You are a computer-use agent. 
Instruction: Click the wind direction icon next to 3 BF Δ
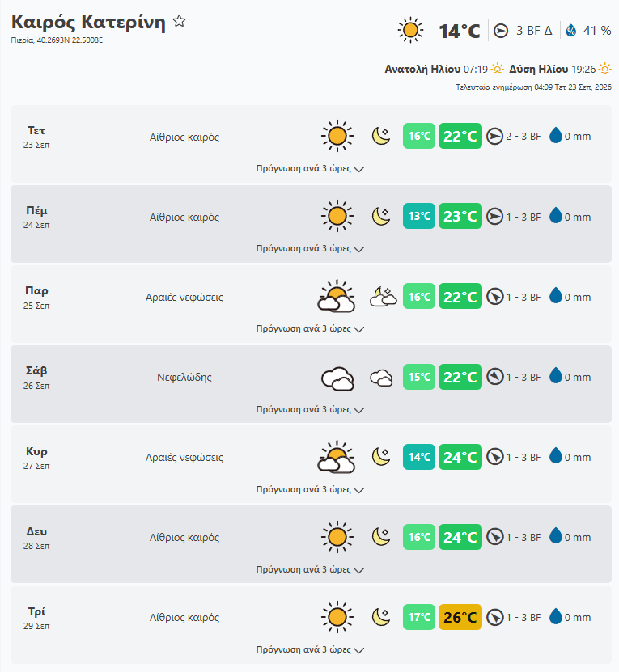tap(501, 31)
